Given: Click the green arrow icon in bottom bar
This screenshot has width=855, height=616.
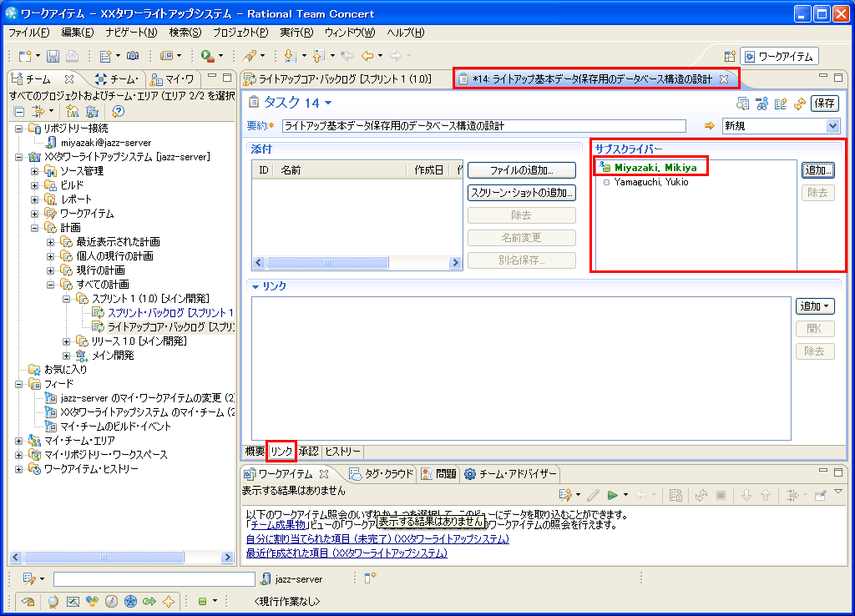Looking at the screenshot, I should (149, 601).
